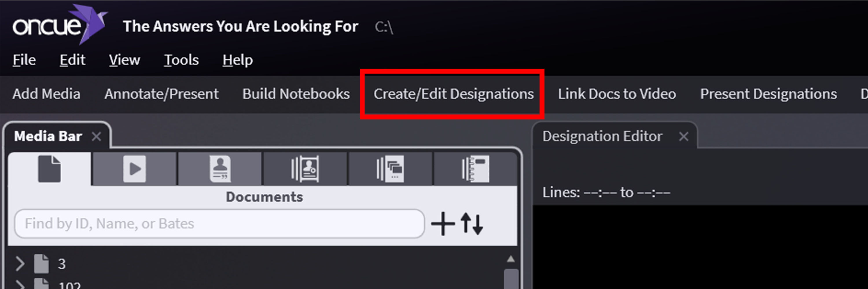The image size is (868, 289).
Task: Select the Documents tab icon in Media Bar
Action: pos(49,169)
